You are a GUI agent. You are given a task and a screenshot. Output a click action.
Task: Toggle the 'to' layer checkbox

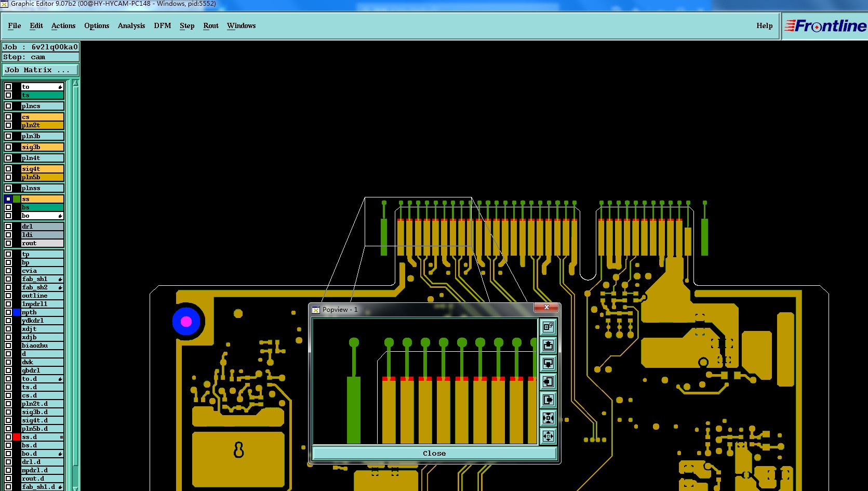pyautogui.click(x=8, y=87)
